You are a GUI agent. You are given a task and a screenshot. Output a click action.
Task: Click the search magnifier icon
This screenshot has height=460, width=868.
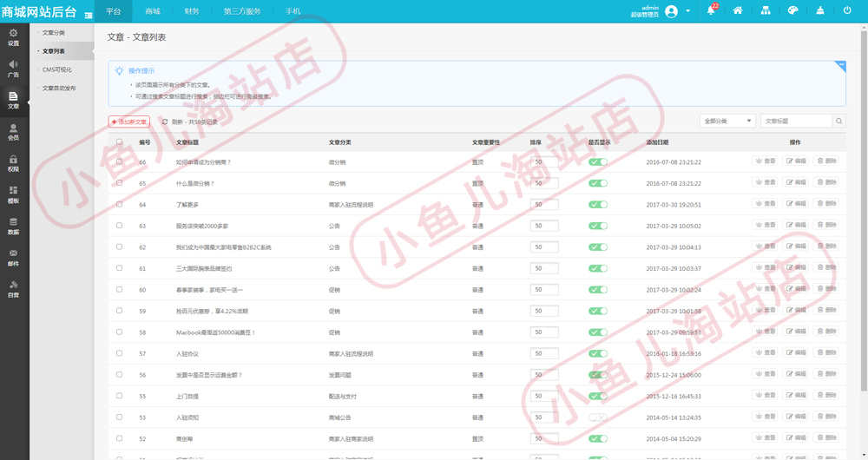[838, 121]
